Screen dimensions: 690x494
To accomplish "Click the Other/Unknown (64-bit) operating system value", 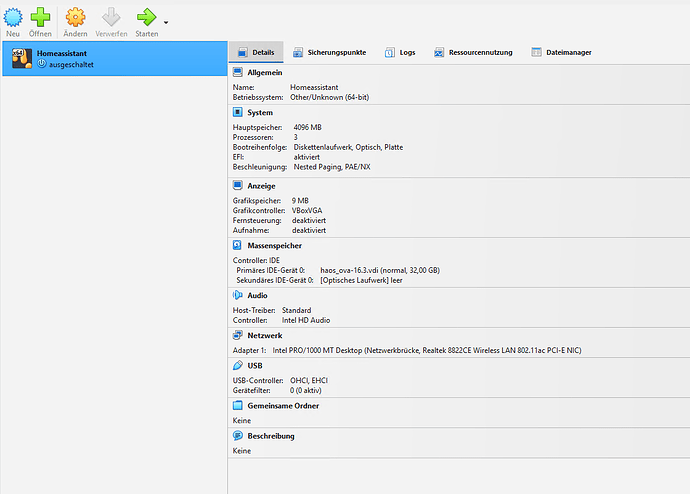I will (x=329, y=97).
